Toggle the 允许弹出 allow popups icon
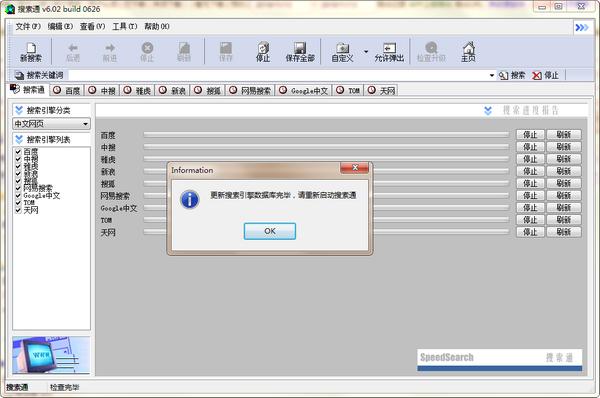This screenshot has height=398, width=600. tap(390, 48)
